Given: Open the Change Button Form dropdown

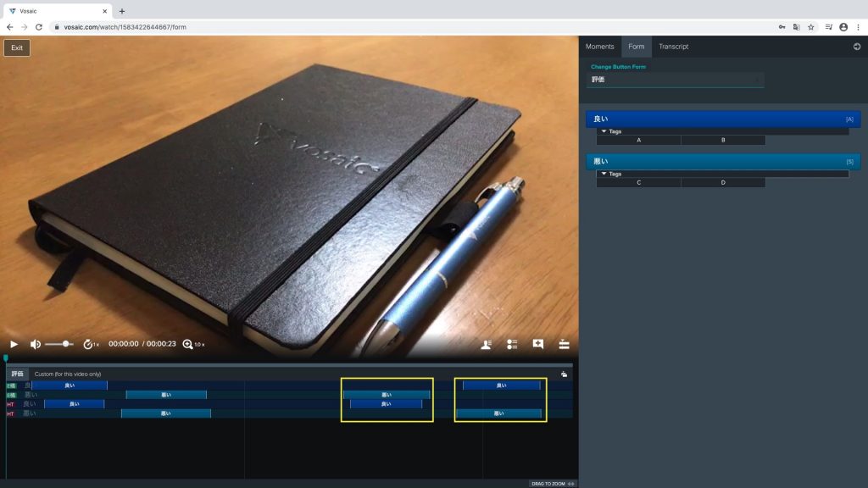Looking at the screenshot, I should (x=675, y=80).
